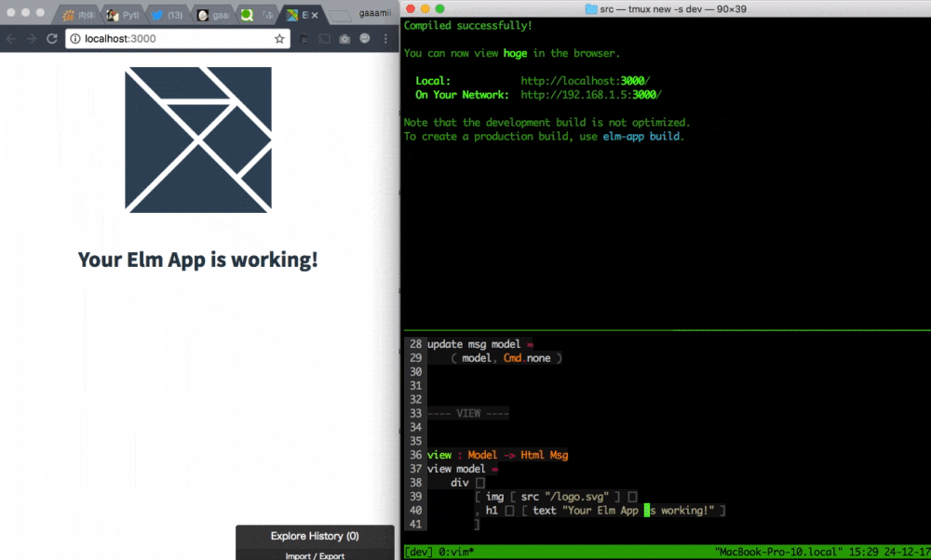Click the camera screenshot extension icon
Screen dimensions: 931x560
(344, 38)
